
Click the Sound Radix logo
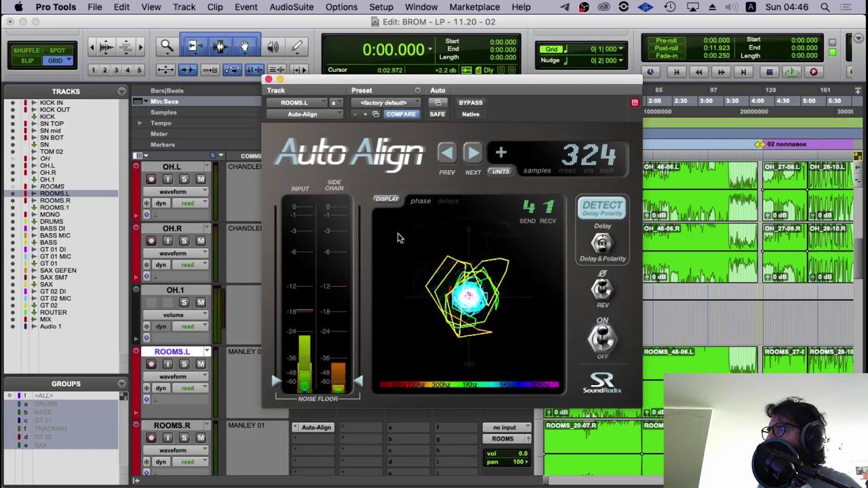coord(601,382)
